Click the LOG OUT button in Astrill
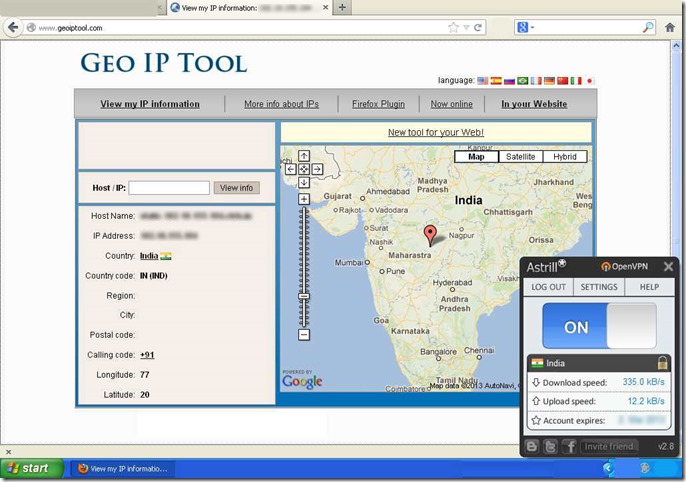 (x=548, y=287)
